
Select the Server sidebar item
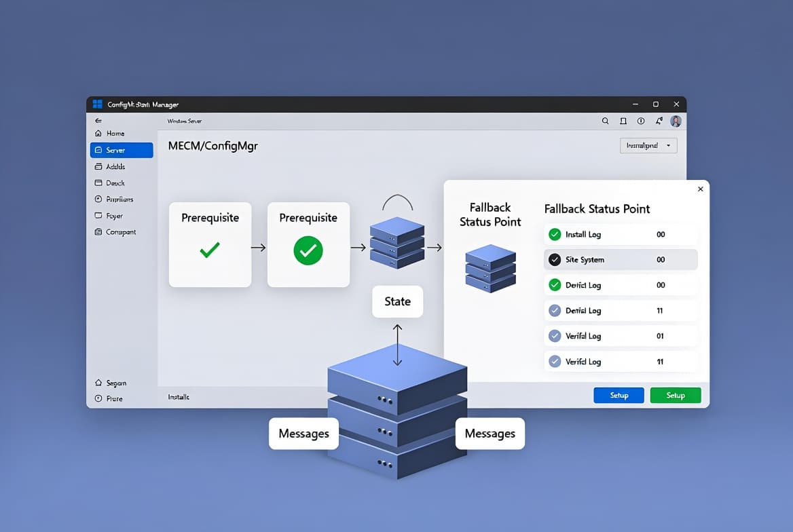tap(122, 150)
